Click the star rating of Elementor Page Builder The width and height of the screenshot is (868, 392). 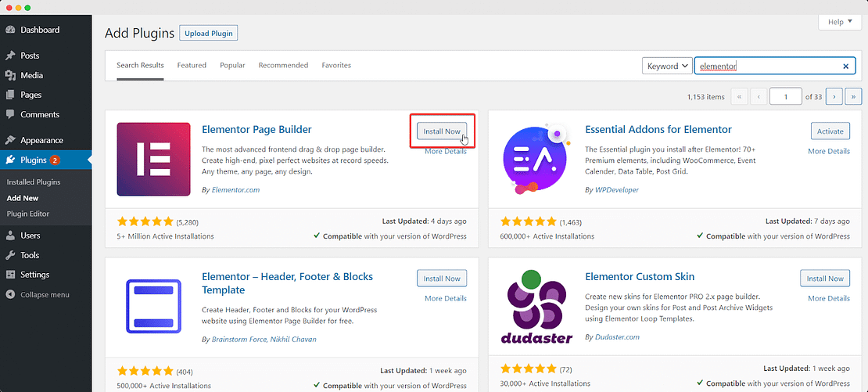pos(145,222)
